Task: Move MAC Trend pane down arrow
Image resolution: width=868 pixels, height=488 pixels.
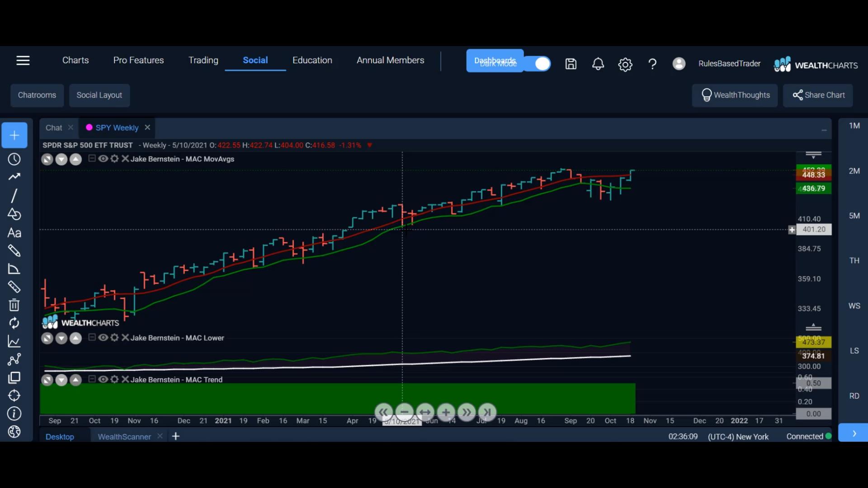Action: pos(61,380)
